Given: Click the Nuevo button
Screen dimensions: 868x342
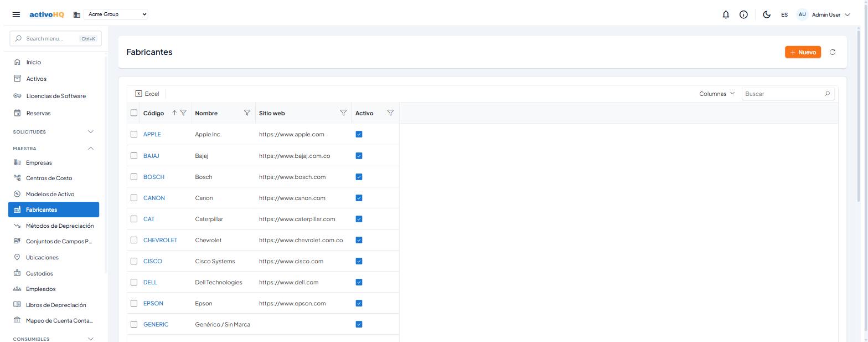Looking at the screenshot, I should [x=803, y=52].
